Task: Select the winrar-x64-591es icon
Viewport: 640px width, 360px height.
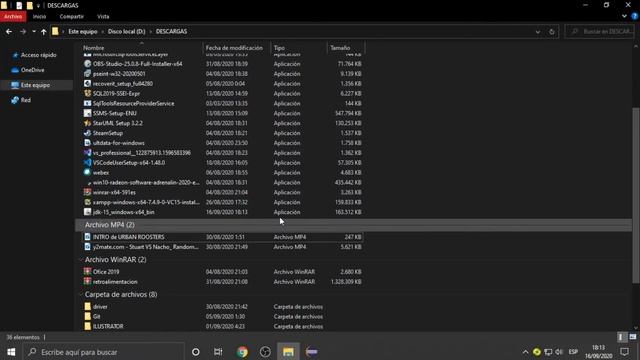Action: coord(87,192)
